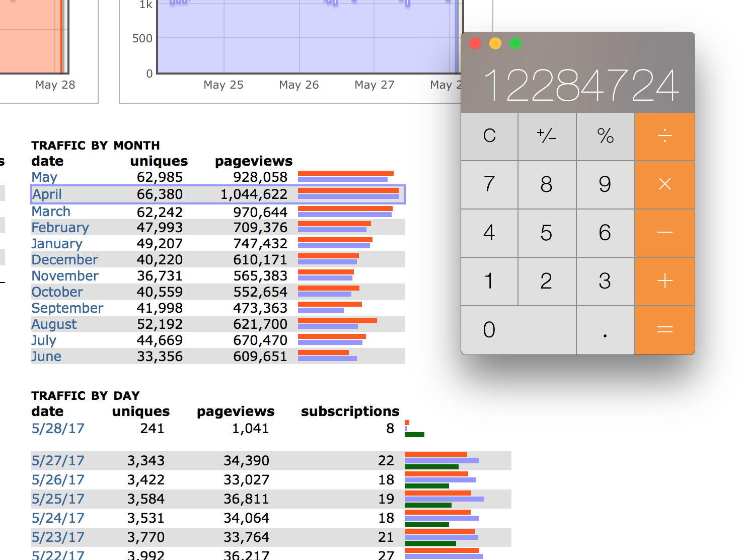This screenshot has width=739, height=560.
Task: Open the July monthly traffic link
Action: tap(43, 340)
